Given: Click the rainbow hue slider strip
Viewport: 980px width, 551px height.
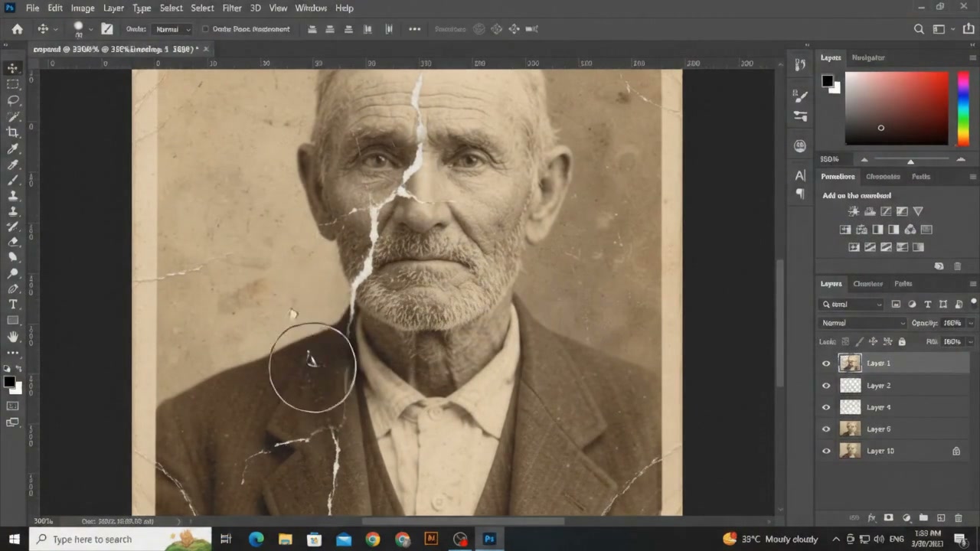Looking at the screenshot, I should point(963,108).
